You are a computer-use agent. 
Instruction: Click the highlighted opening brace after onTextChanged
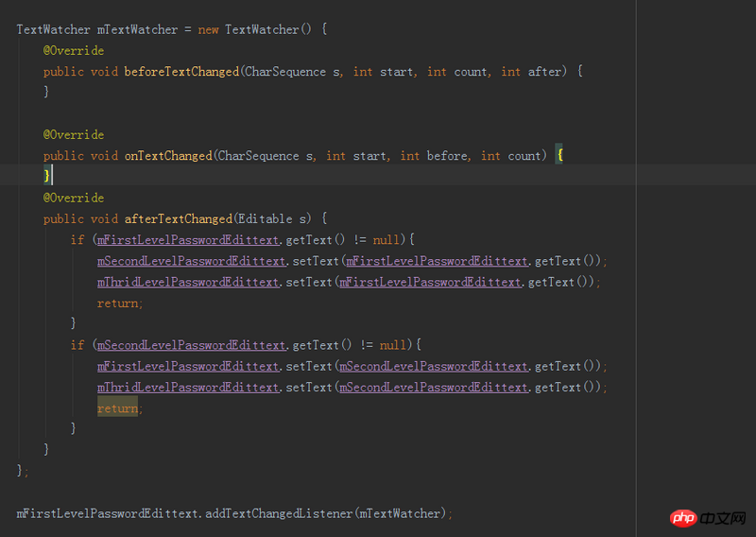(559, 155)
